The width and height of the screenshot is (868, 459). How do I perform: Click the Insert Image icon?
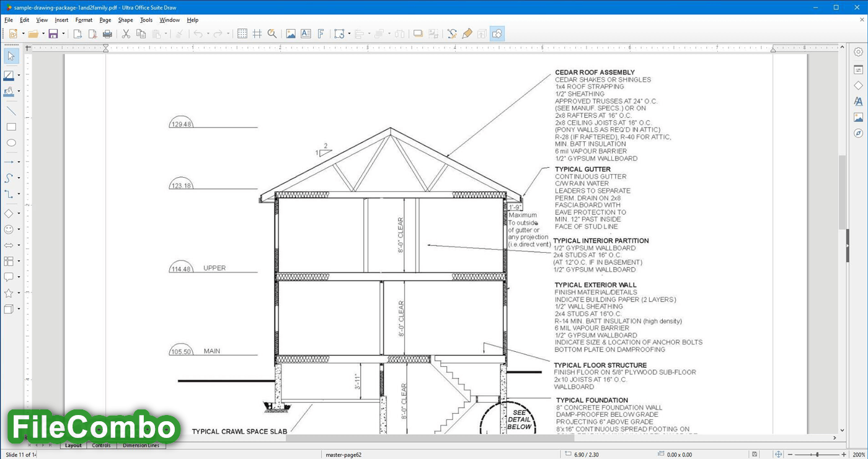point(291,34)
